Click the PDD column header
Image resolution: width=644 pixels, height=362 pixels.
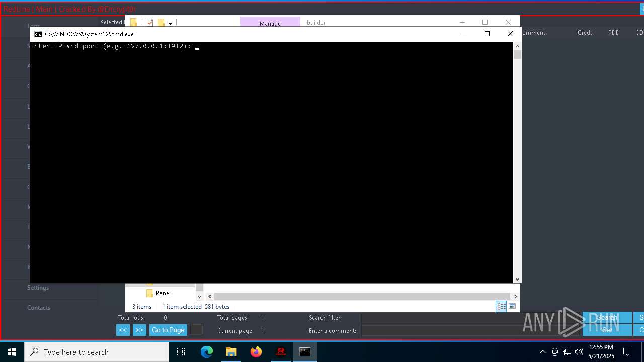click(x=614, y=33)
